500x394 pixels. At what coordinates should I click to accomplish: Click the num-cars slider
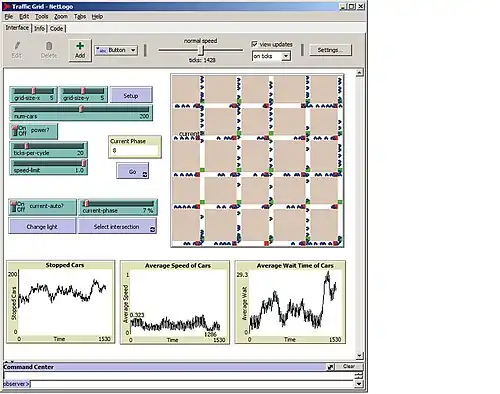click(81, 113)
